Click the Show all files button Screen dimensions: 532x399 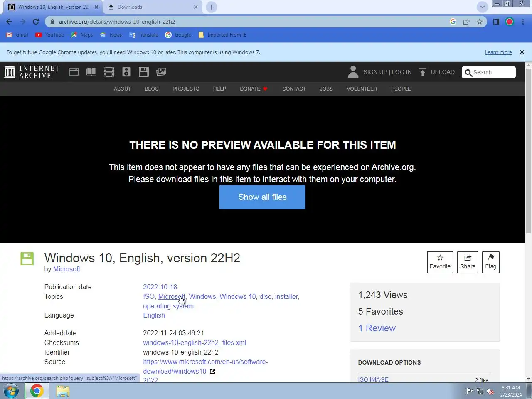coord(262,197)
